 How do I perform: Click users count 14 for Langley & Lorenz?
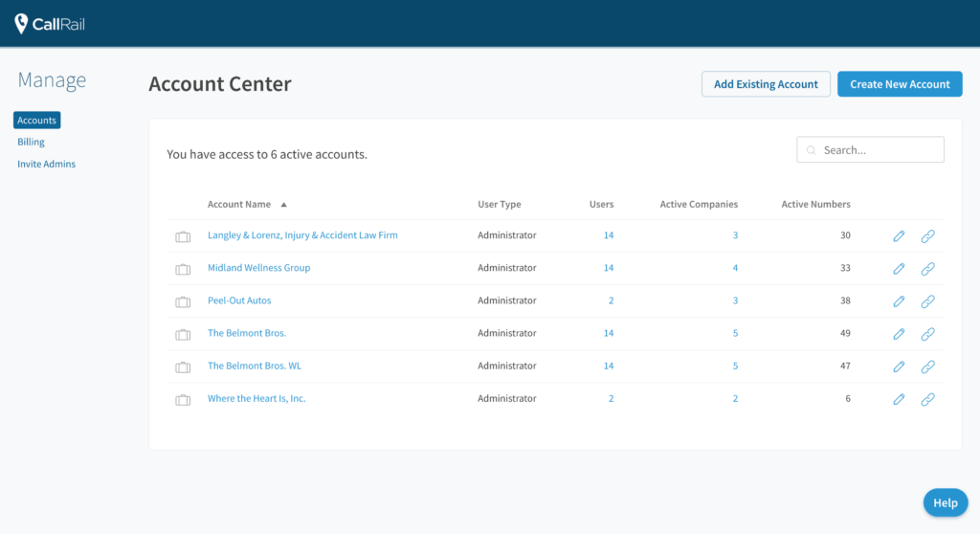[609, 235]
